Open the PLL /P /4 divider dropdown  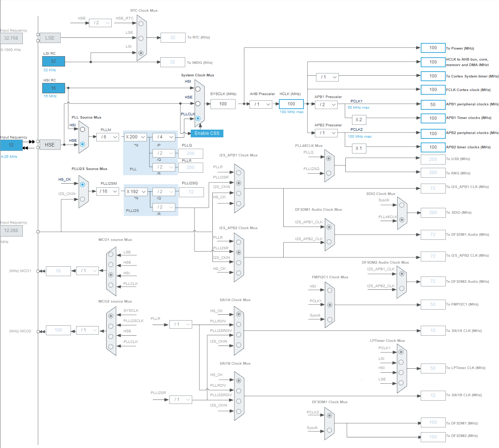164,137
